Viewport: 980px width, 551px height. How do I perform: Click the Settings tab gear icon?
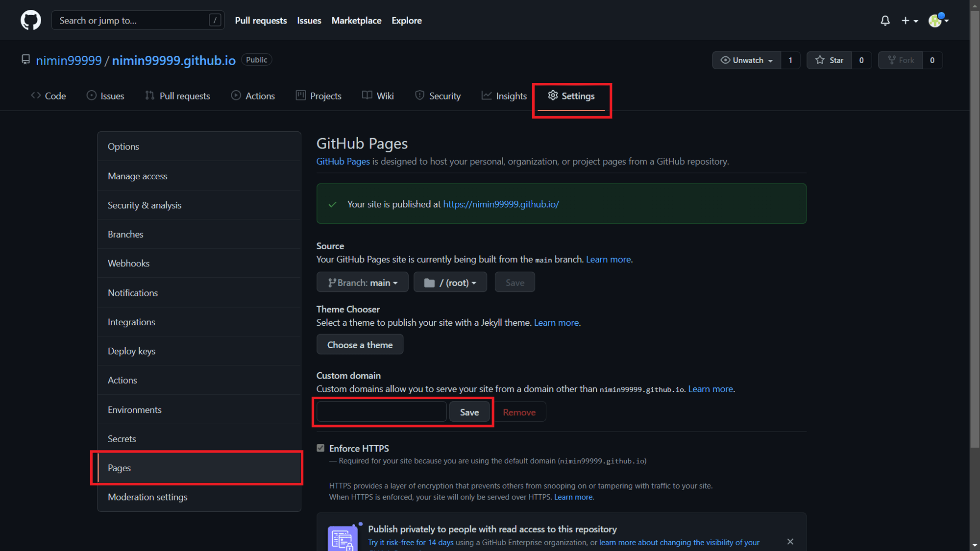553,96
